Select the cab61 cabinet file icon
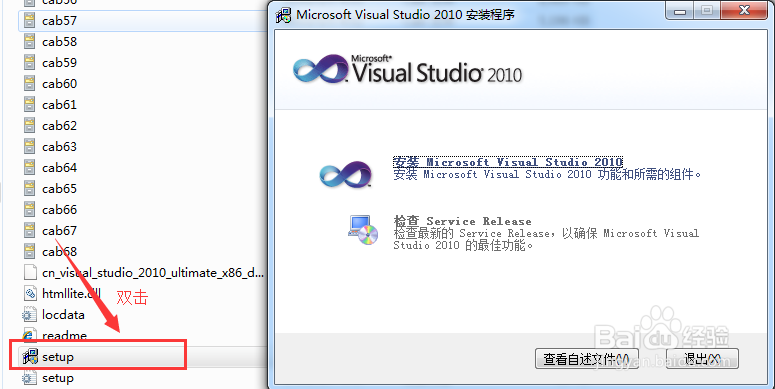 30,105
